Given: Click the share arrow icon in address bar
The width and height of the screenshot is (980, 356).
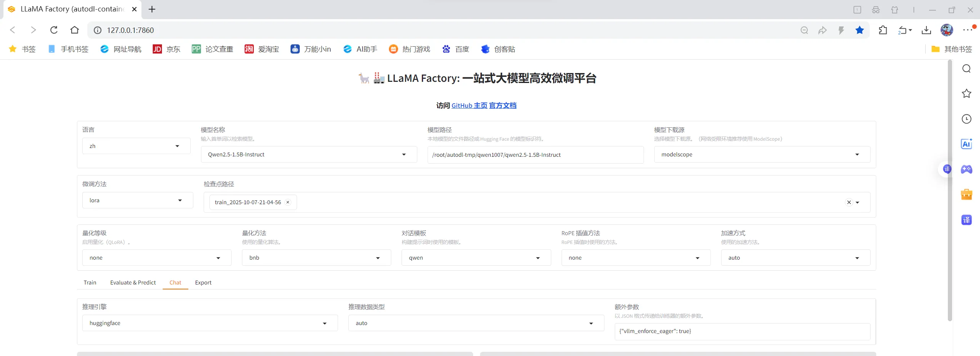Looking at the screenshot, I should pyautogui.click(x=823, y=30).
